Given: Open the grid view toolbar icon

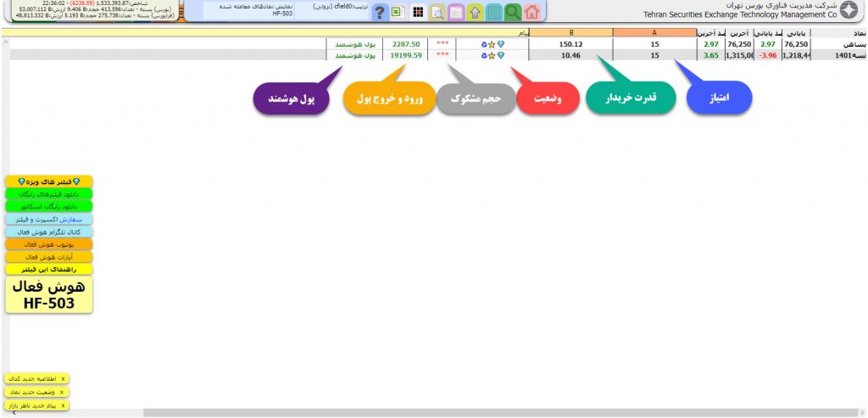Looking at the screenshot, I should 419,13.
